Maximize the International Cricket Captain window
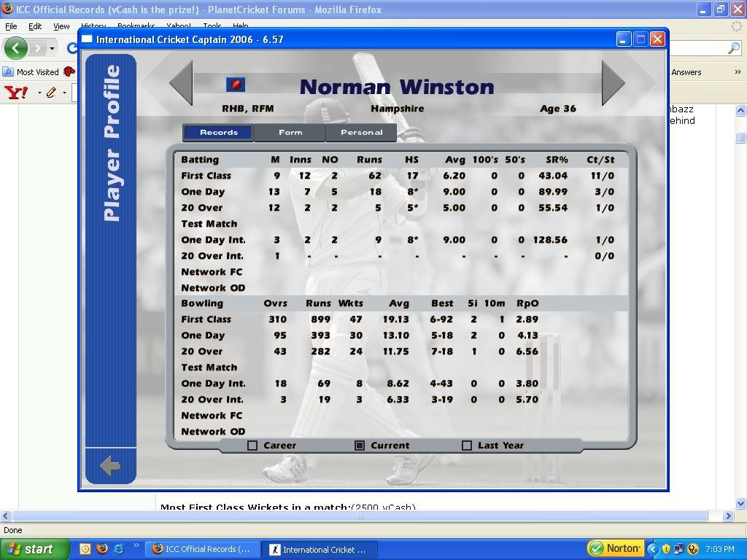Viewport: 747px width, 560px height. click(640, 39)
